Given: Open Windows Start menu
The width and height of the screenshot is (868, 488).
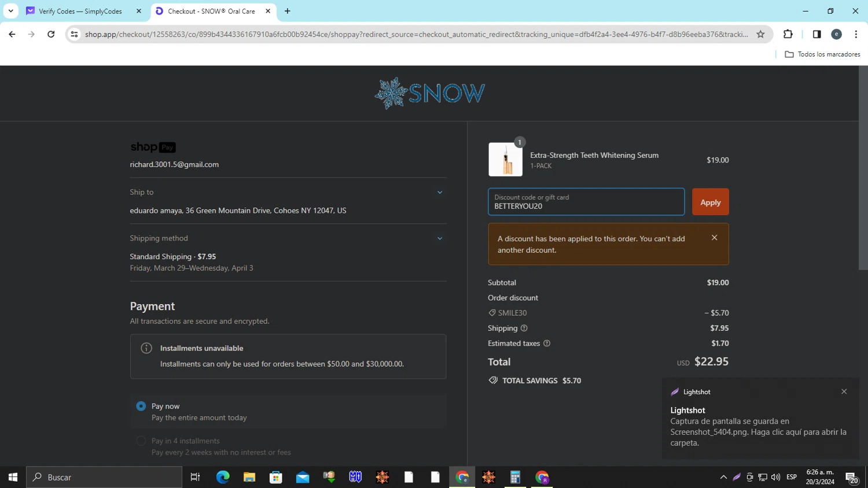Looking at the screenshot, I should tap(13, 477).
